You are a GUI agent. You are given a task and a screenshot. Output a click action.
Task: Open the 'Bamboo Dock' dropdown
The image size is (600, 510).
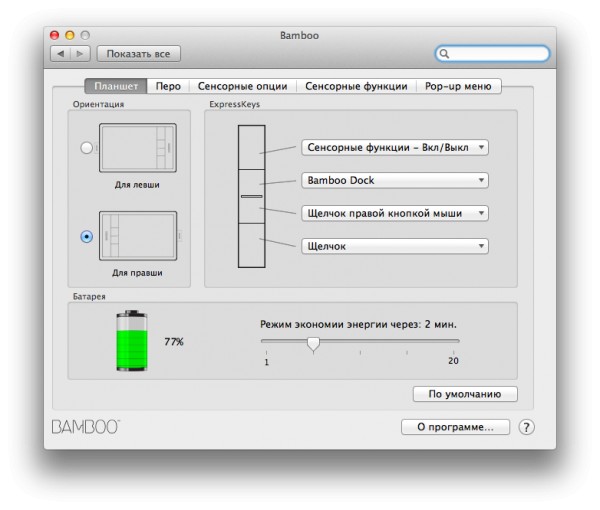(395, 180)
